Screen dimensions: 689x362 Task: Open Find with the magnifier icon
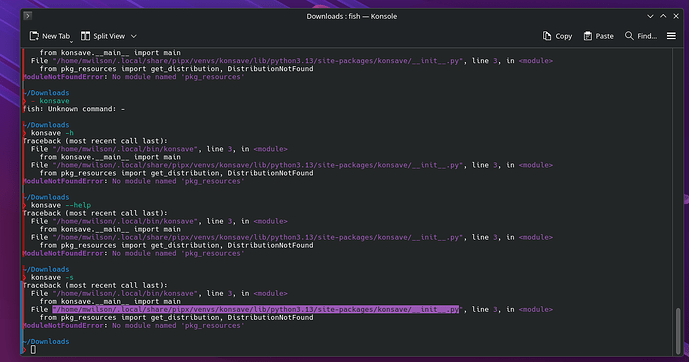tap(629, 36)
